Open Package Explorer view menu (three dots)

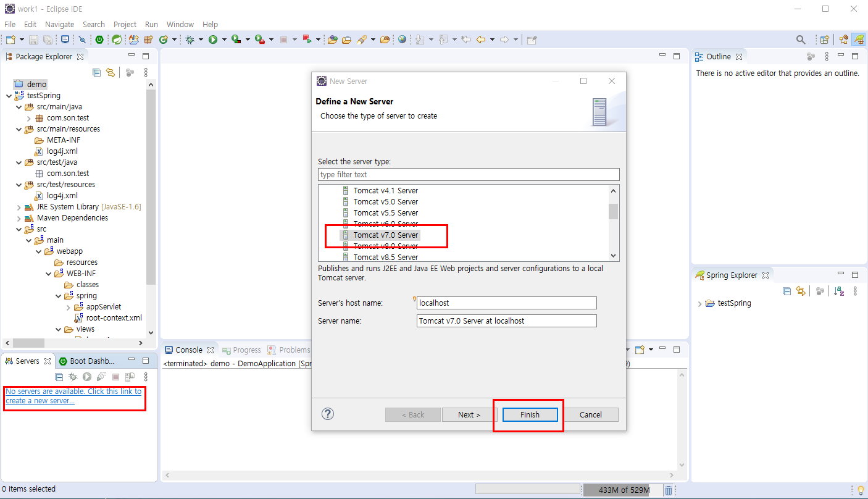pyautogui.click(x=146, y=72)
